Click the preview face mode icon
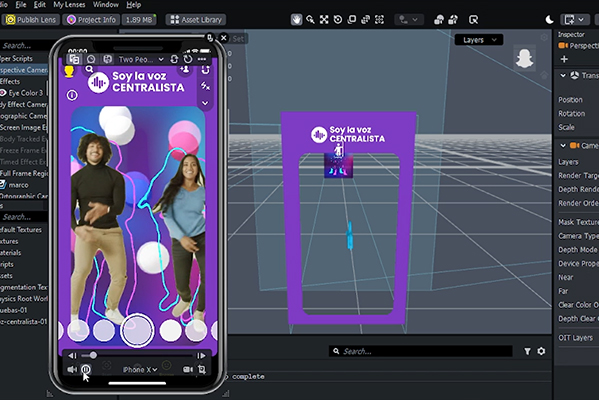This screenshot has height=400, width=599. (x=108, y=59)
